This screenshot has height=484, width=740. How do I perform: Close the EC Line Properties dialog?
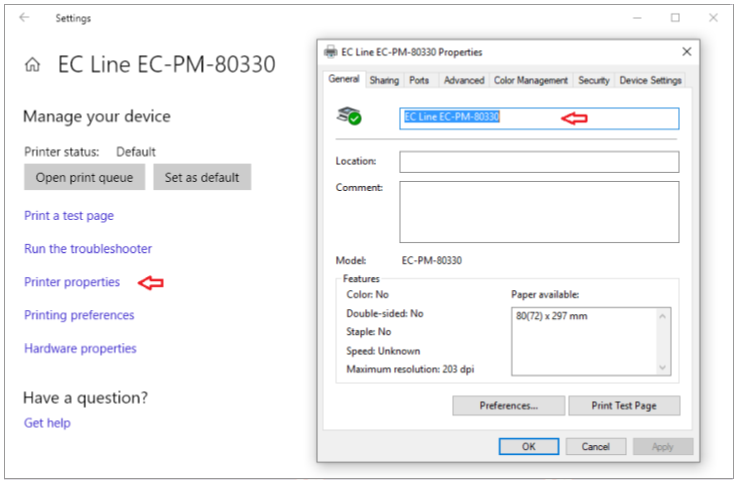click(x=687, y=51)
